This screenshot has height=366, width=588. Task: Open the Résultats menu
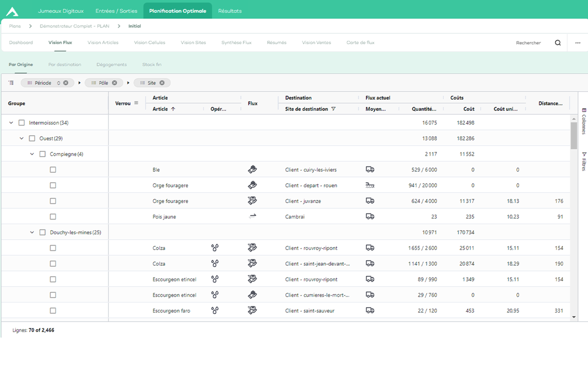pyautogui.click(x=230, y=11)
